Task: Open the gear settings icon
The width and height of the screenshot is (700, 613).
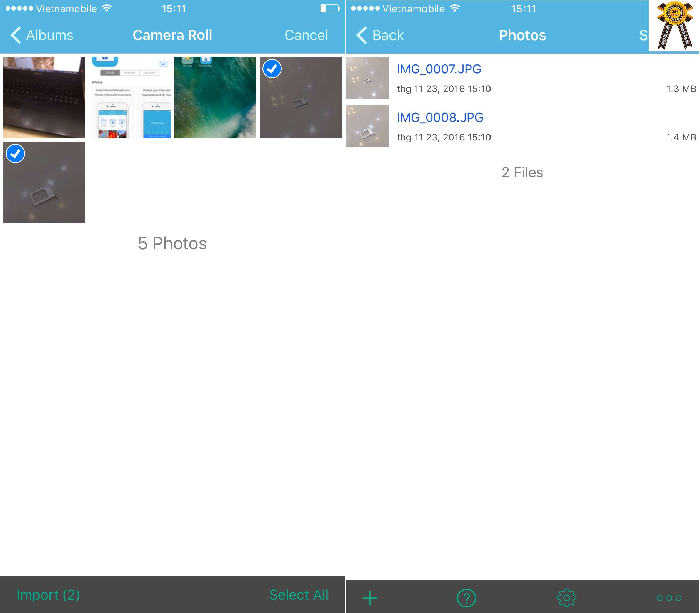Action: pyautogui.click(x=566, y=598)
